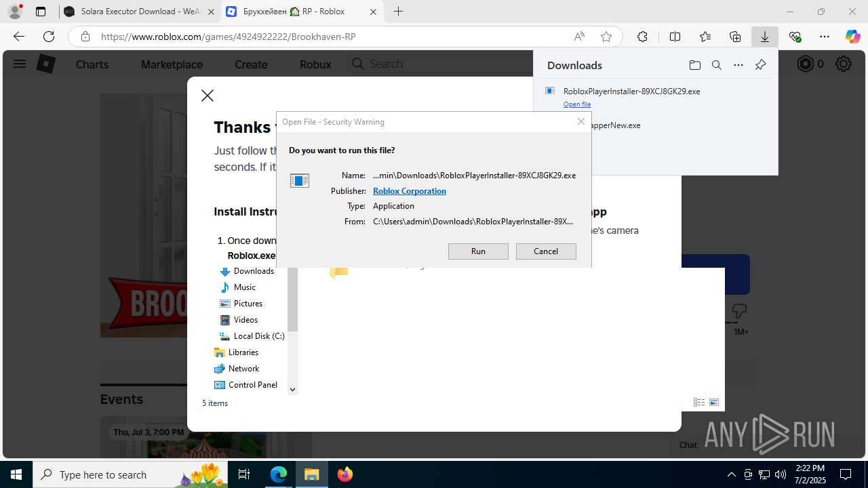Close the Solara Executor tab
Viewport: 868px width, 488px height.
click(211, 12)
